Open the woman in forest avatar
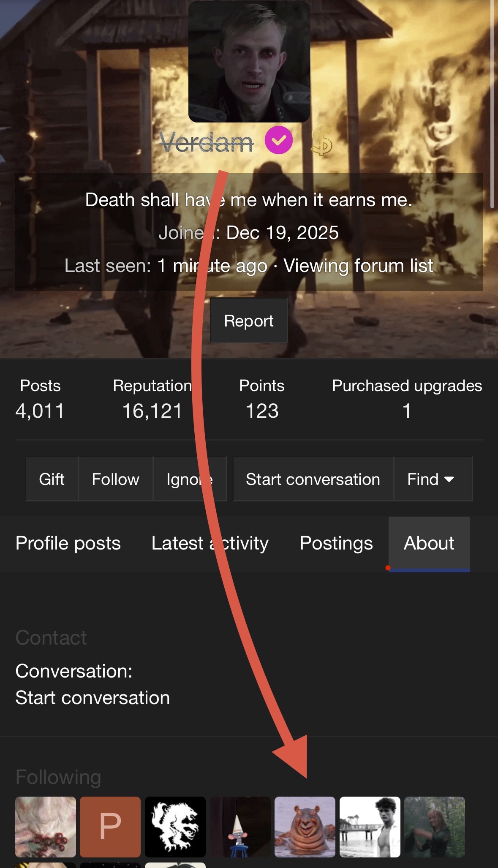Image resolution: width=498 pixels, height=868 pixels. (x=435, y=827)
